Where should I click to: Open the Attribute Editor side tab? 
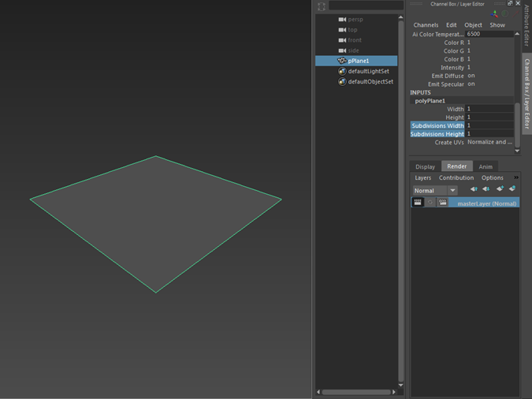(526, 25)
